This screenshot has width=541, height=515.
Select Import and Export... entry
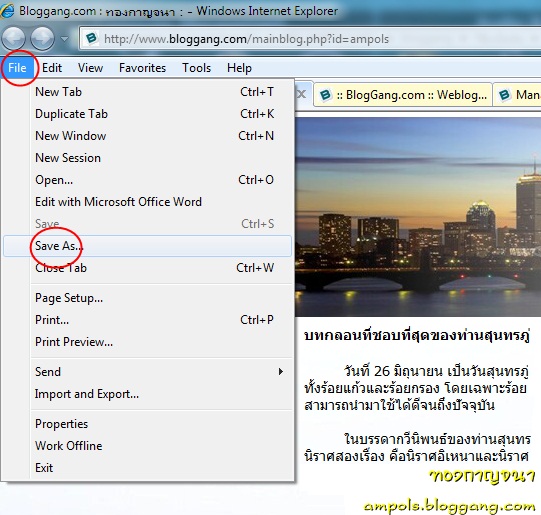[147, 394]
